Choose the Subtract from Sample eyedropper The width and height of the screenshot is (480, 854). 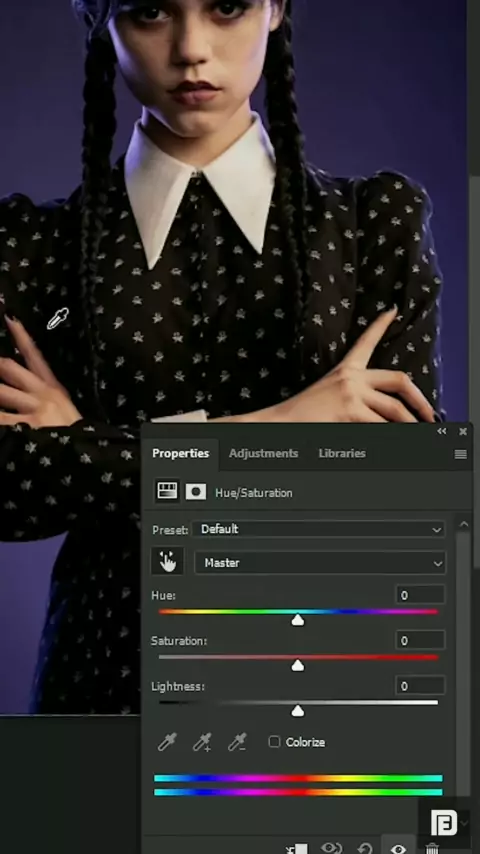(x=237, y=742)
